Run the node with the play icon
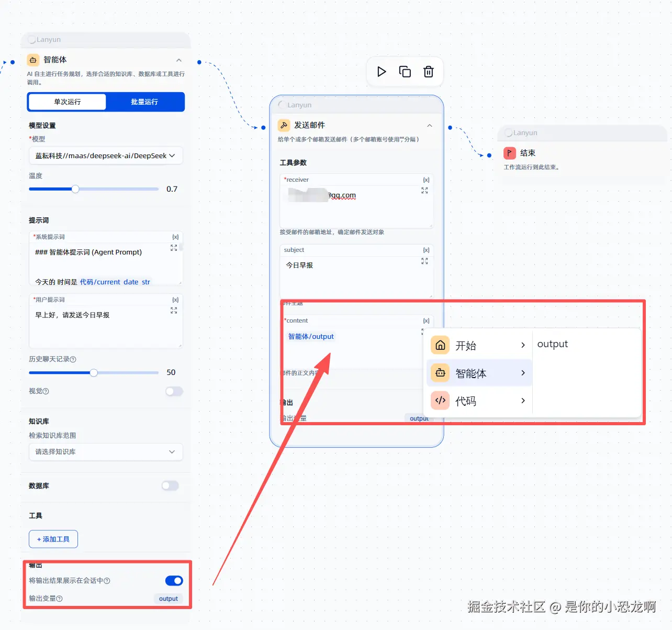672x630 pixels. [x=382, y=72]
